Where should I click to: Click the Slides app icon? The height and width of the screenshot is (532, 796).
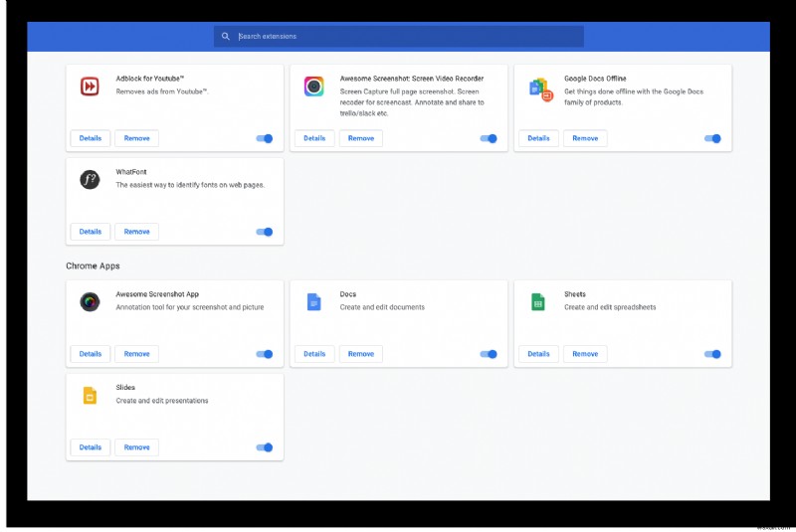coord(90,396)
